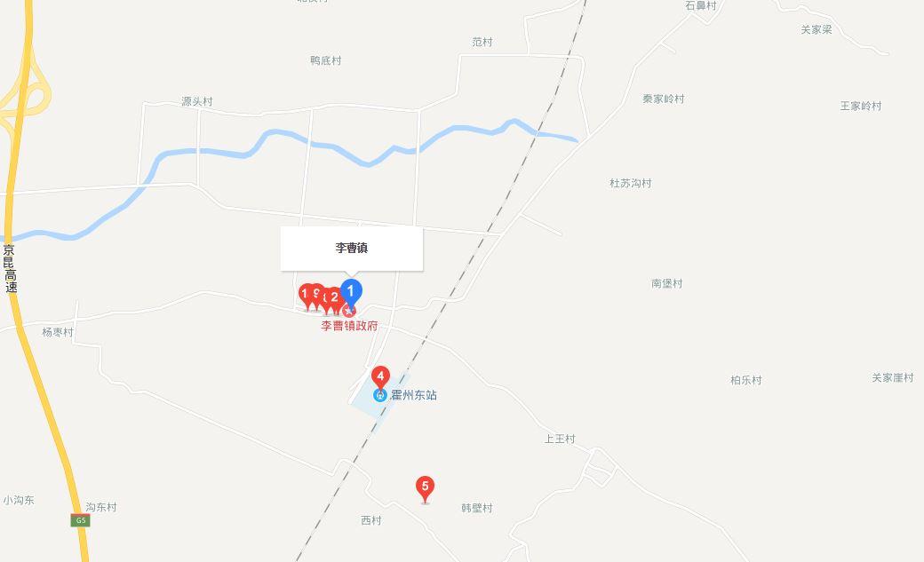Click the 韩壁村 village label
The image size is (924, 562).
click(x=477, y=508)
